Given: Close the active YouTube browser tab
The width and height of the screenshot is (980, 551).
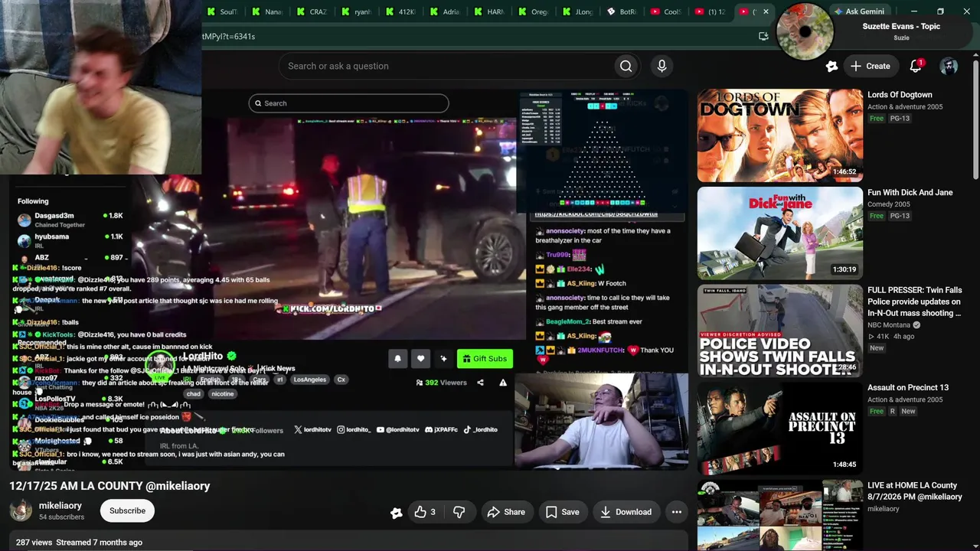Looking at the screenshot, I should [x=766, y=11].
